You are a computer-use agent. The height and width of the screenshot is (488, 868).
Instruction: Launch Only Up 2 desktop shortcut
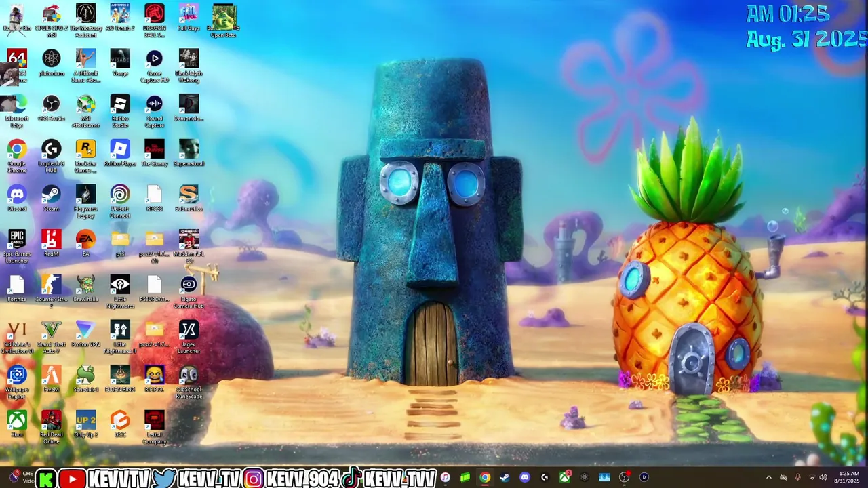coord(85,424)
